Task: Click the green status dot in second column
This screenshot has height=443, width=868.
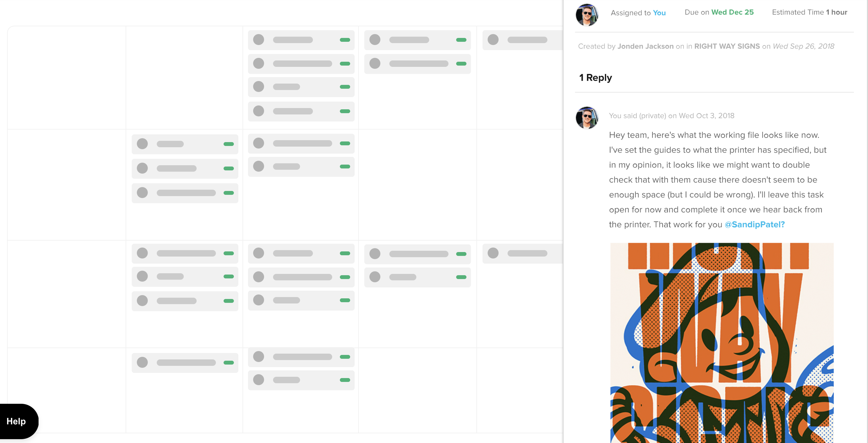Action: click(229, 143)
